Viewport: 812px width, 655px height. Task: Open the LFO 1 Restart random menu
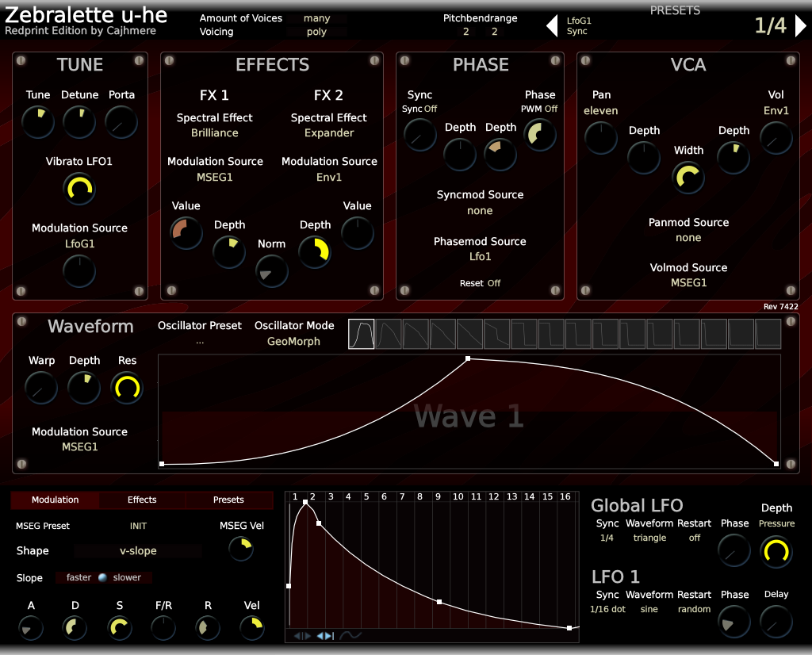tap(694, 609)
